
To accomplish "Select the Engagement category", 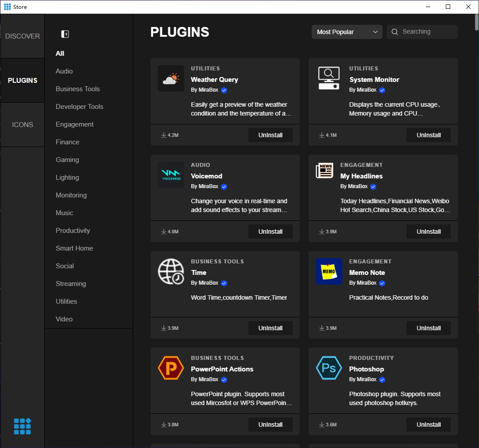I will tap(74, 124).
